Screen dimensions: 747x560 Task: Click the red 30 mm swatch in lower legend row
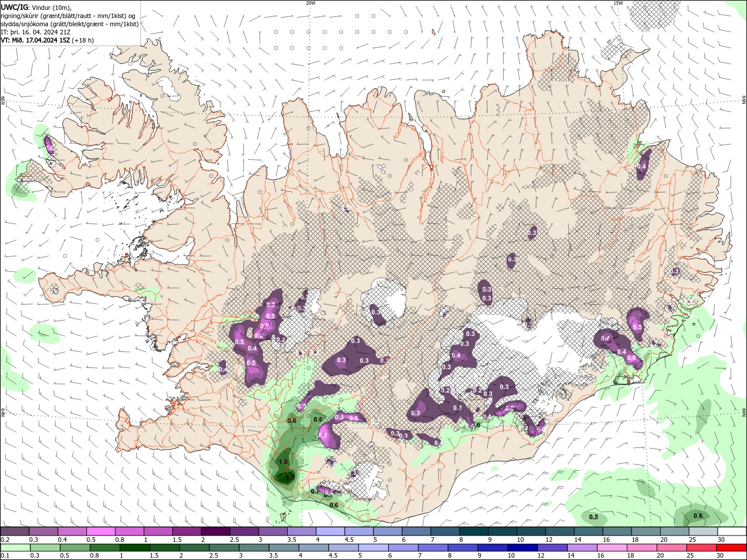[732, 548]
